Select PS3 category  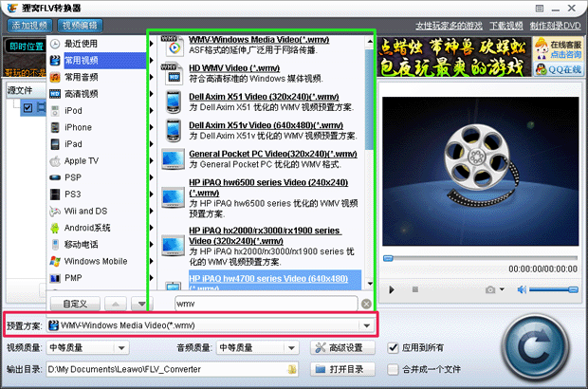pos(98,194)
